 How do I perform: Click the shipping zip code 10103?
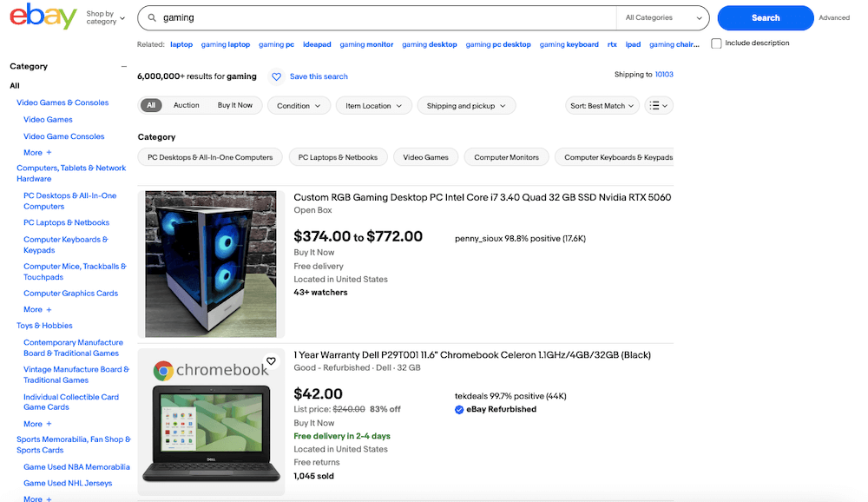(x=664, y=74)
